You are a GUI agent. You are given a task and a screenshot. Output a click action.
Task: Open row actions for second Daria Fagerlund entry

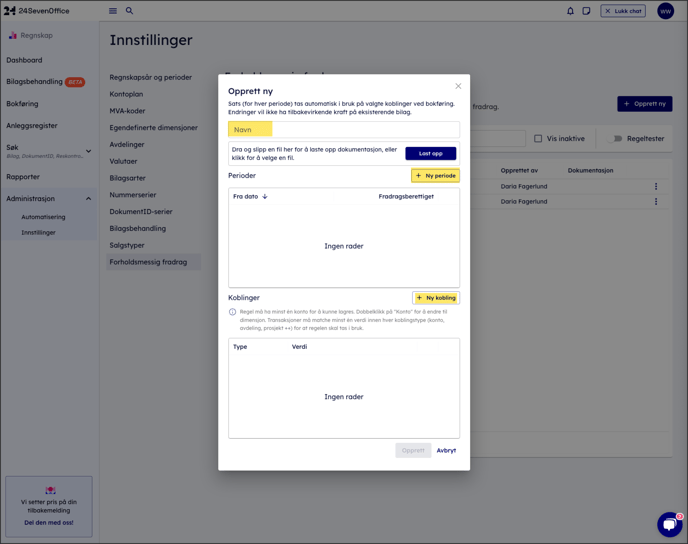pyautogui.click(x=656, y=201)
